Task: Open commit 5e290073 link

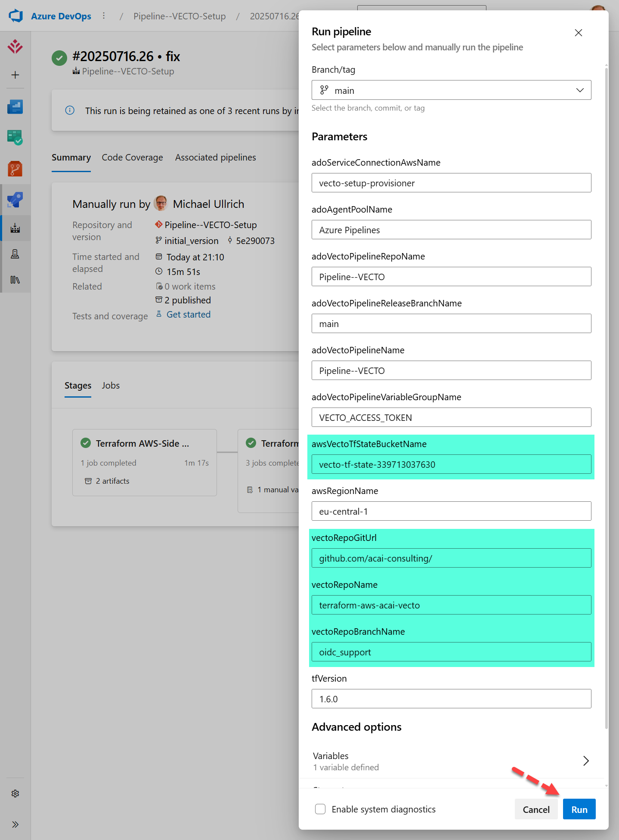Action: [255, 241]
